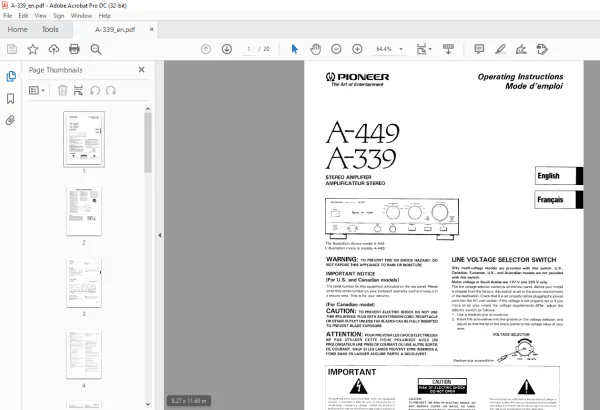The image size is (600, 410).
Task: Click the A-449 model title text
Action: click(362, 133)
